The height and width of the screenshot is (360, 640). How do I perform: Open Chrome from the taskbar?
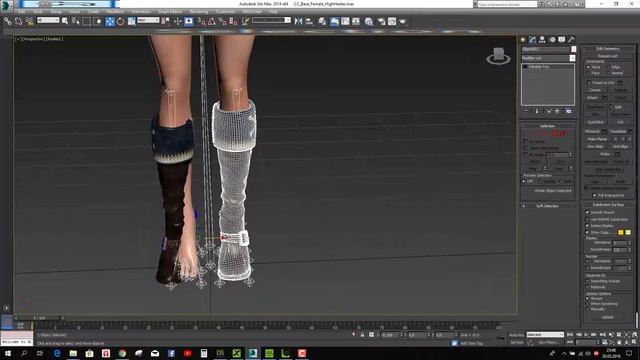coord(122,353)
